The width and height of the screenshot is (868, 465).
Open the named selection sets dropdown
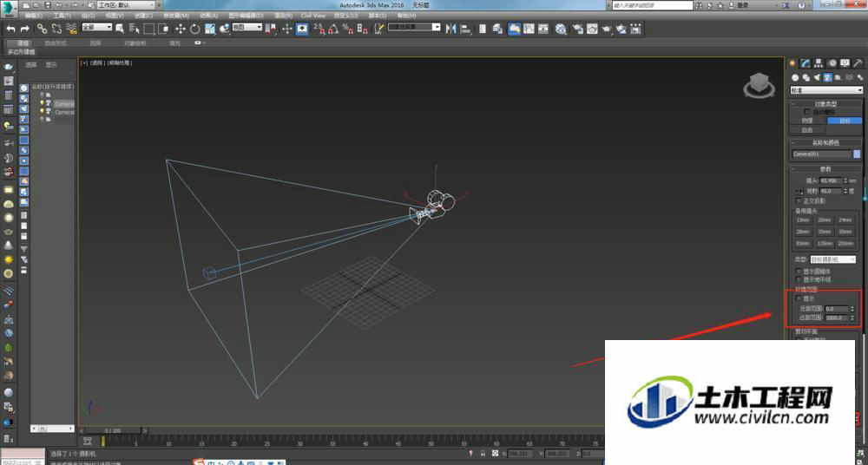pos(414,27)
